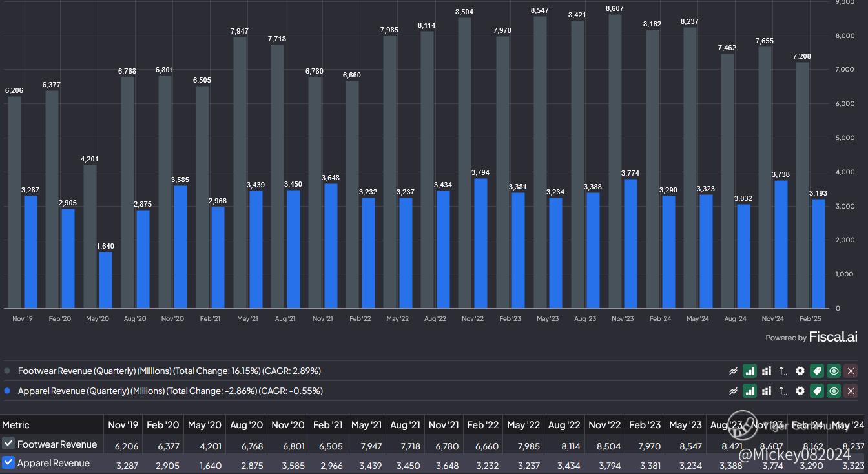Image resolution: width=868 pixels, height=474 pixels.
Task: Click the Nov '19 table column header
Action: [123, 425]
